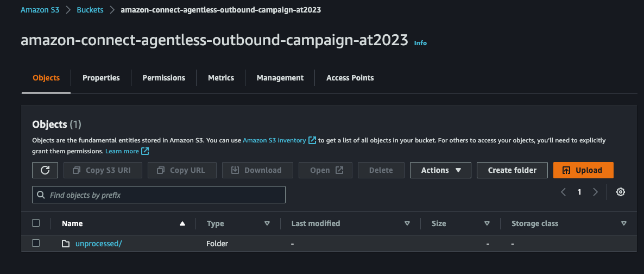Open the unprocessed/ folder link
This screenshot has height=274, width=644.
tap(99, 244)
